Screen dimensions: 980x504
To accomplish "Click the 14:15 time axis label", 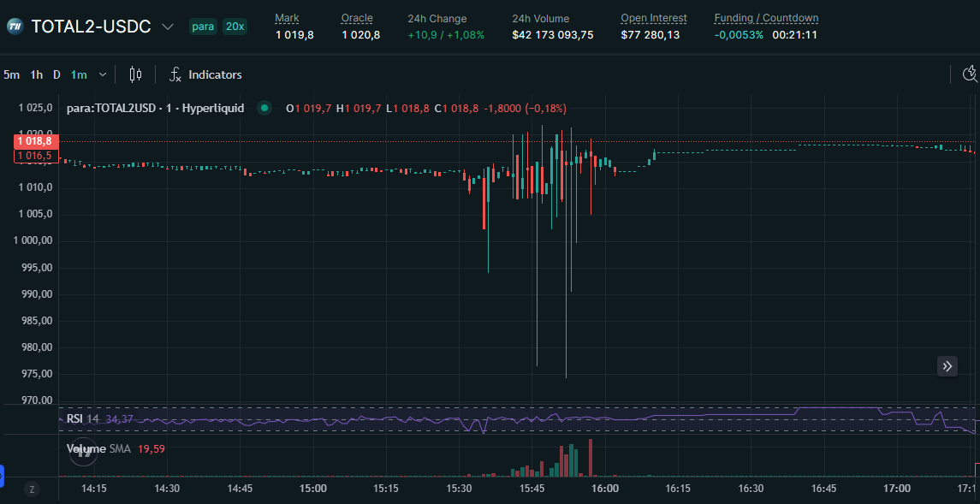I will pyautogui.click(x=94, y=489).
